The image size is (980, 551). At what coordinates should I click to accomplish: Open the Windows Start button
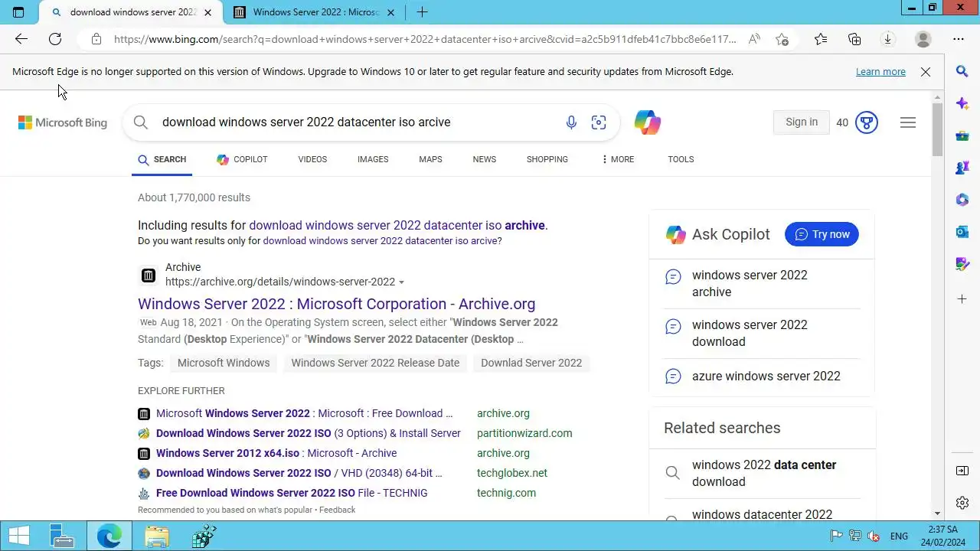point(19,536)
